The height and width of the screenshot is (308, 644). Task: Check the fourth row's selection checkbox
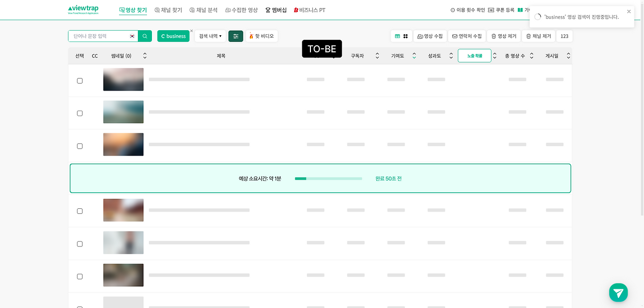click(x=79, y=211)
